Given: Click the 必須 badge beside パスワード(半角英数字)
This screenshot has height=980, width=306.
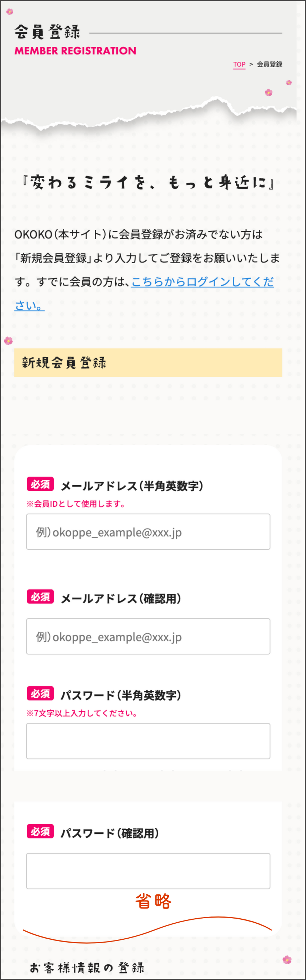Looking at the screenshot, I should coord(40,694).
